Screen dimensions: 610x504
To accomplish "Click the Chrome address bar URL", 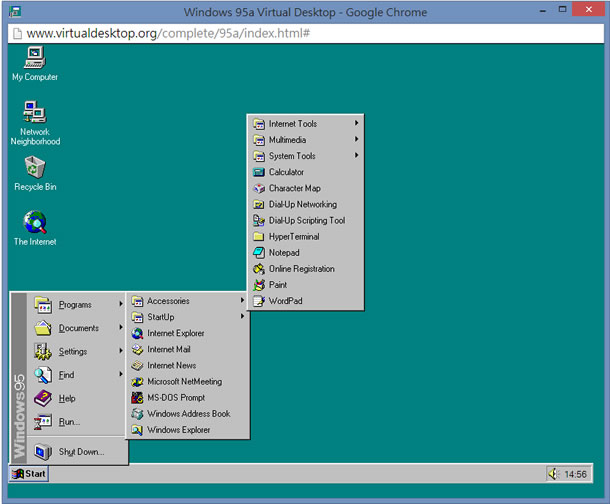I will click(x=168, y=33).
